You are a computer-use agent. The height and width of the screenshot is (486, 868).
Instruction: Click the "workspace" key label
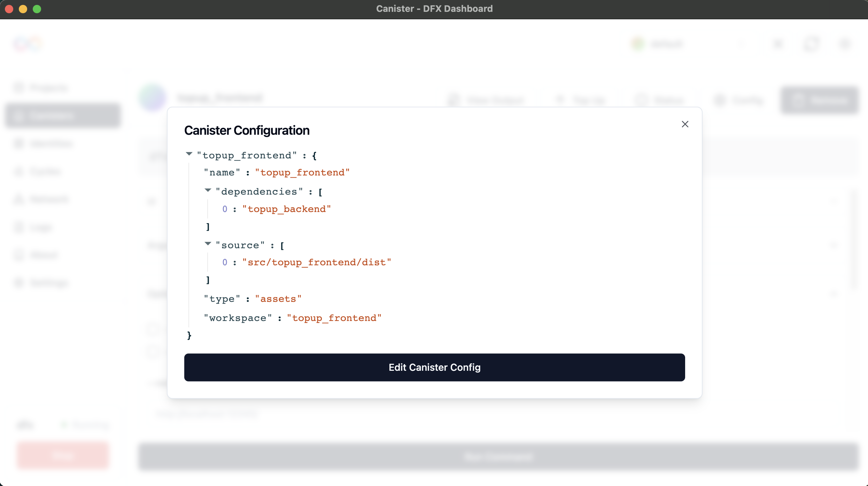click(x=238, y=318)
